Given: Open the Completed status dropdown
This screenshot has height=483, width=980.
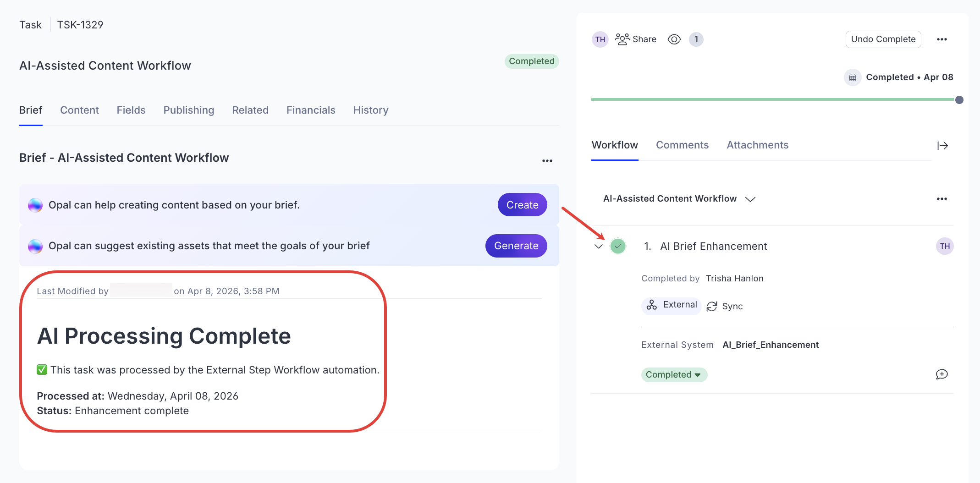Looking at the screenshot, I should tap(674, 374).
